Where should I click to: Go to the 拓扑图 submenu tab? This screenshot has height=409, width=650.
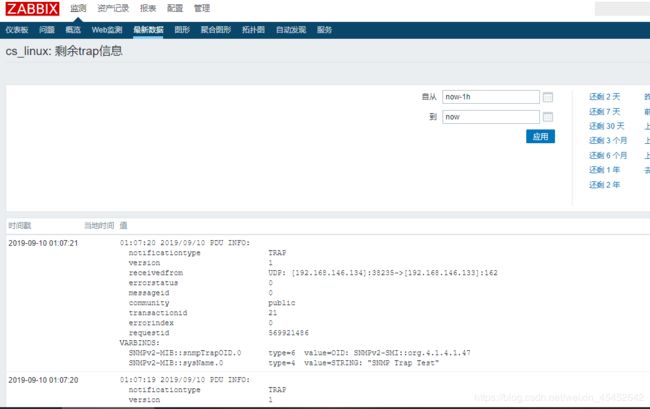[253, 30]
